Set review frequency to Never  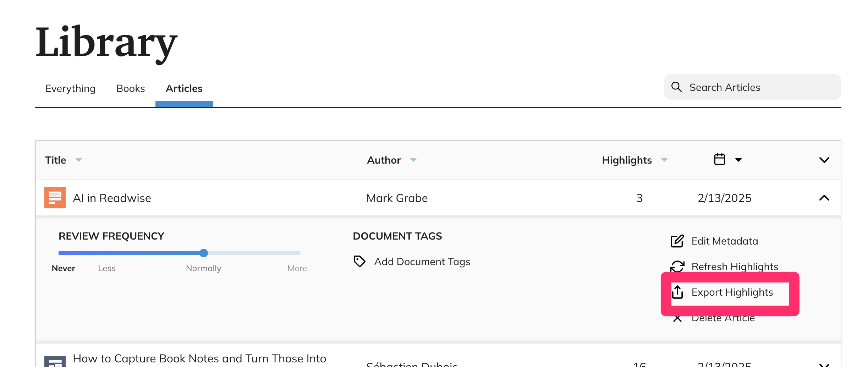(x=64, y=268)
